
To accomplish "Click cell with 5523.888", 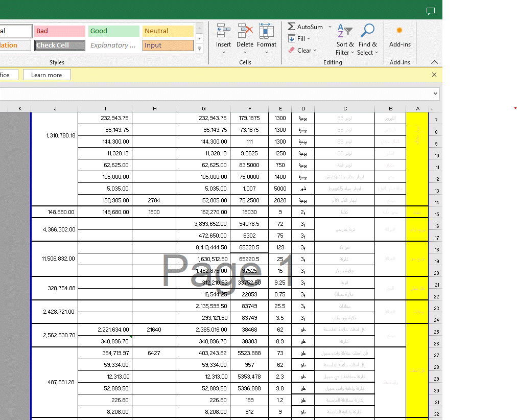I will tap(249, 353).
